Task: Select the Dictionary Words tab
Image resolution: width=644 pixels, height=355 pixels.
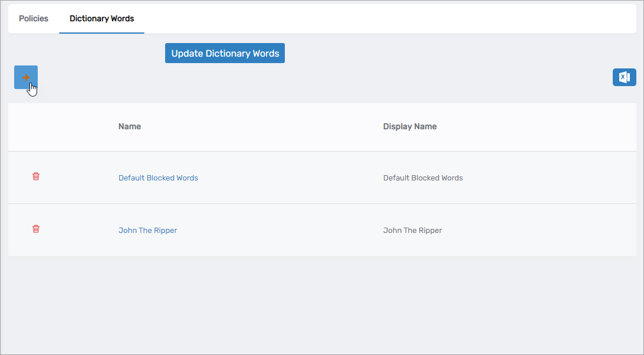Action: coord(101,19)
